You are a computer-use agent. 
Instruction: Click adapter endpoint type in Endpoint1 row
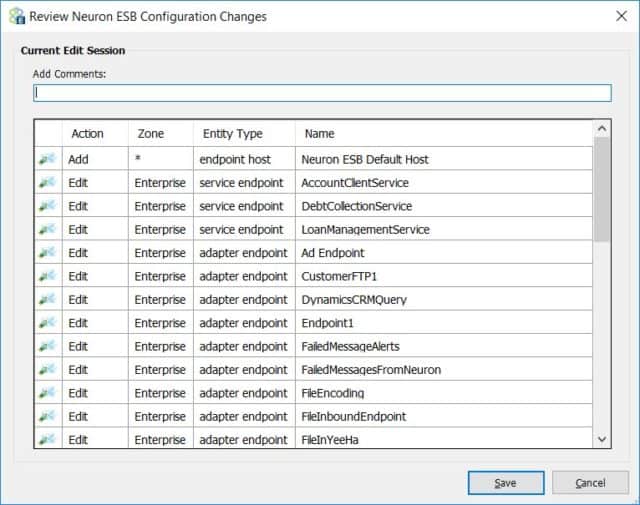[x=243, y=323]
